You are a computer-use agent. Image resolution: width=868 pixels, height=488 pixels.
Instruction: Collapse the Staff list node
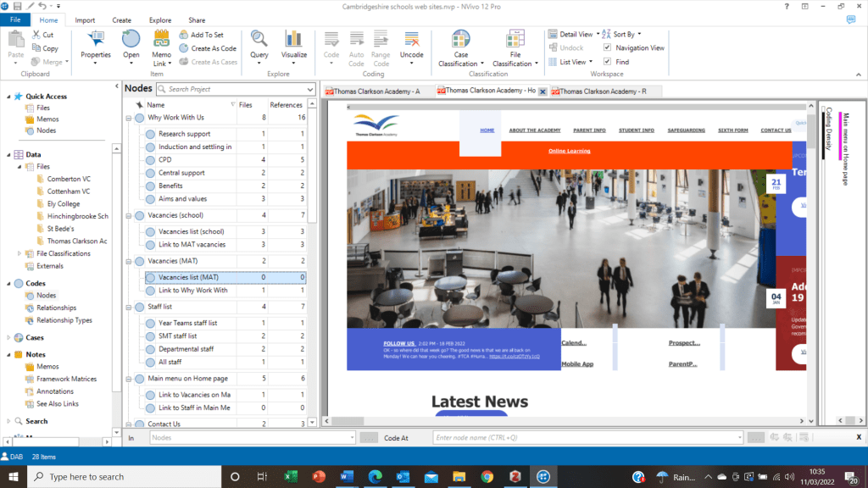(129, 307)
